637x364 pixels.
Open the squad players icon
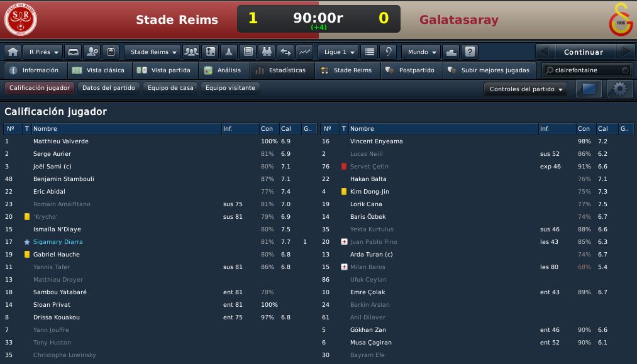[x=191, y=52]
